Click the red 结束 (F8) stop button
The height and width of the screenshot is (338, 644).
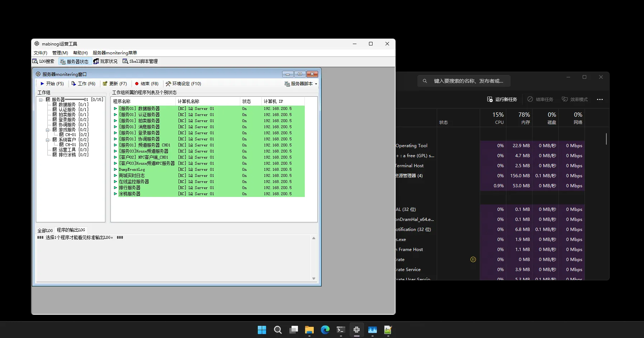coord(147,83)
